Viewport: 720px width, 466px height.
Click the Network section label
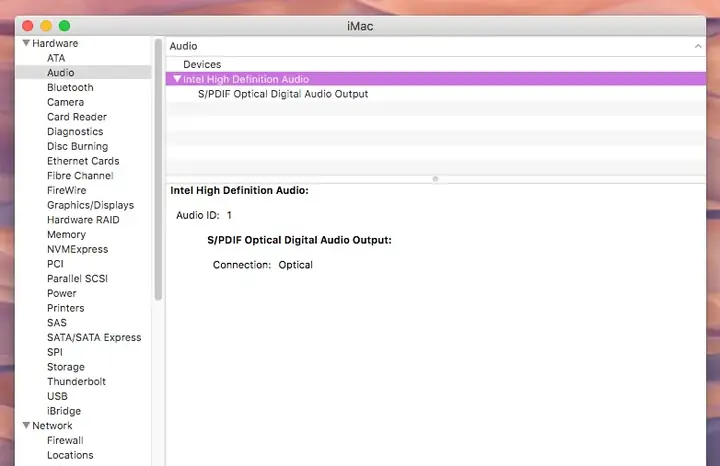(52, 426)
